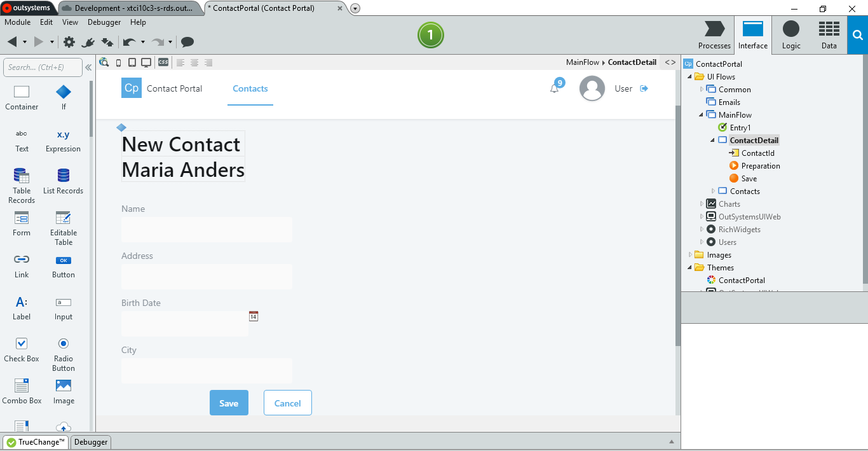
Task: Open preview in browser icon
Action: coord(104,62)
